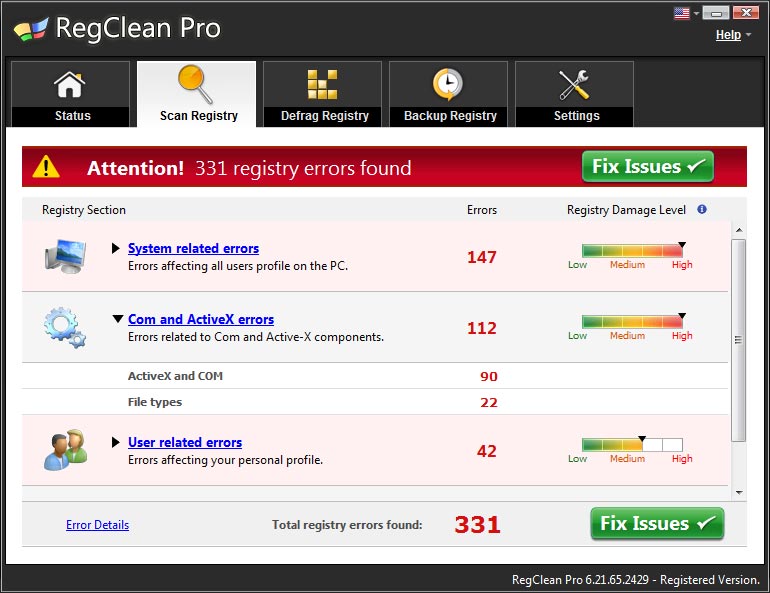Click the System related errors computer icon
The width and height of the screenshot is (770, 593).
(65, 256)
